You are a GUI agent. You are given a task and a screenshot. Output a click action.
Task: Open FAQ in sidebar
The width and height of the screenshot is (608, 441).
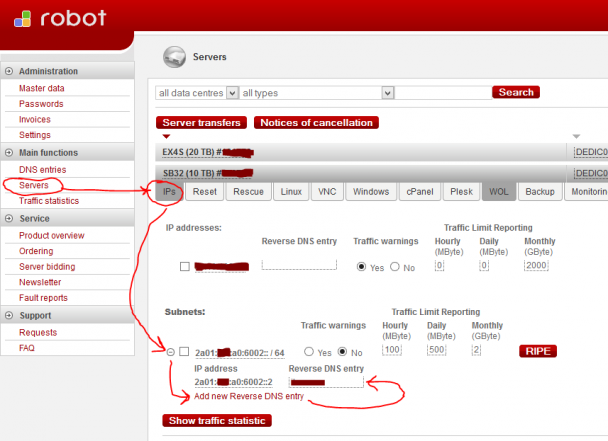click(27, 348)
